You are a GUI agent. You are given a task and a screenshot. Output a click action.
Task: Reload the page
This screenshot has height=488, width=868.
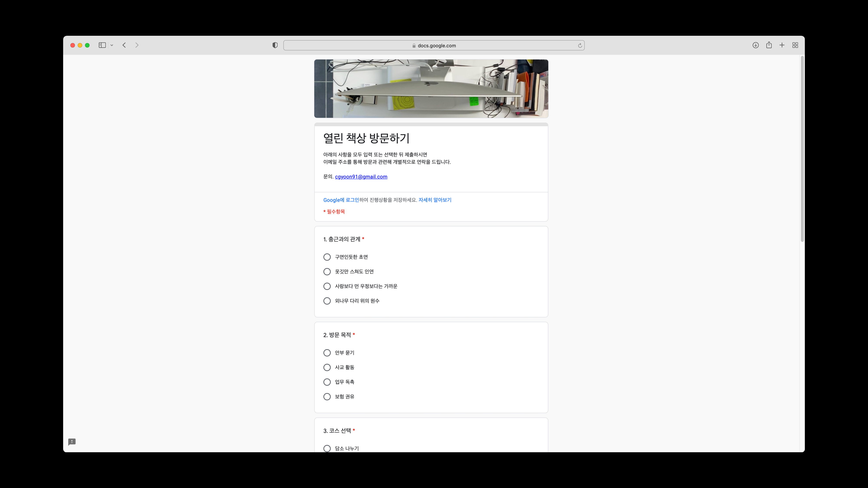580,46
